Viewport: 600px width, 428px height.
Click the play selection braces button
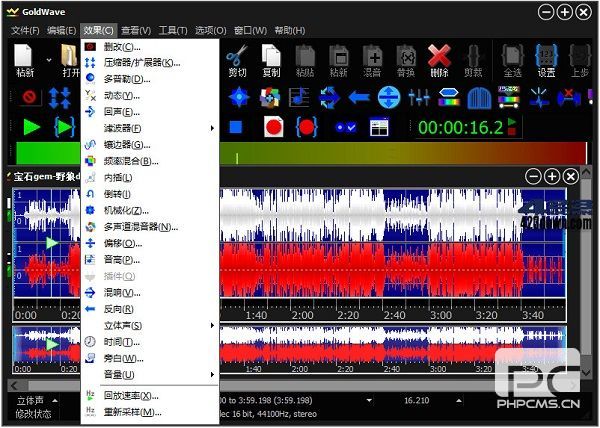tap(64, 127)
